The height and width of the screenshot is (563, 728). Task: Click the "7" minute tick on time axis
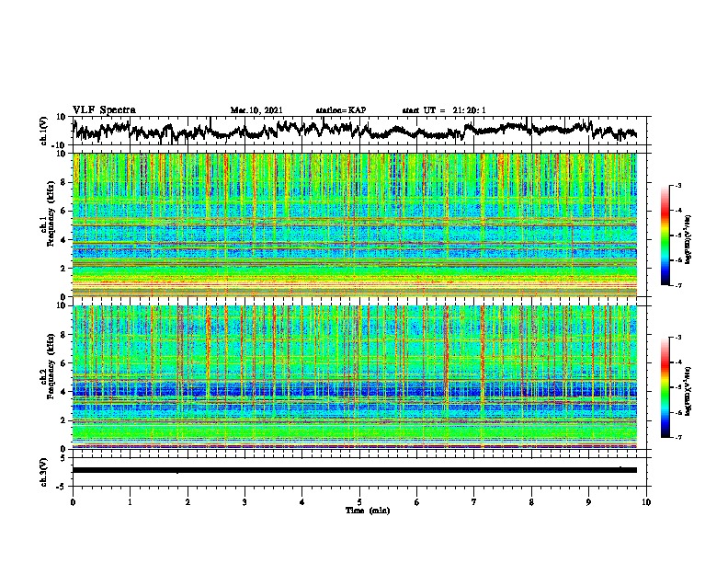[x=474, y=502]
